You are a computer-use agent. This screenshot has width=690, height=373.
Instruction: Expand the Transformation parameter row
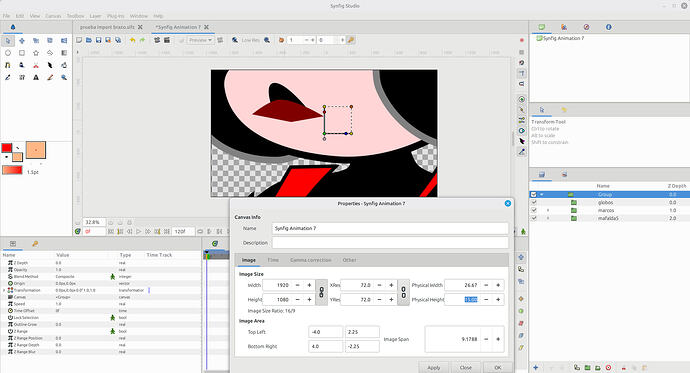(x=4, y=290)
